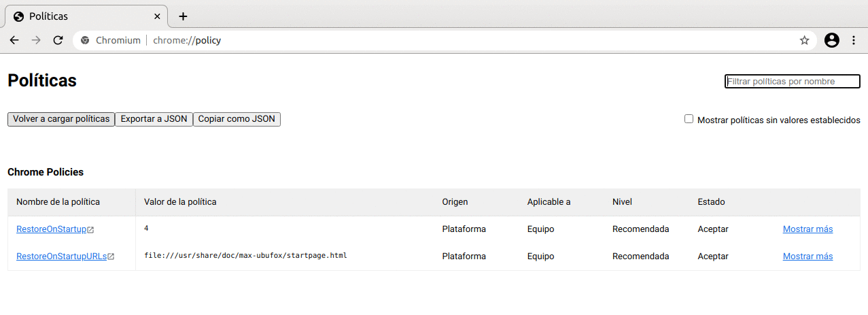868x315 pixels.
Task: Open the RestoreOnStartup policy link
Action: 52,229
